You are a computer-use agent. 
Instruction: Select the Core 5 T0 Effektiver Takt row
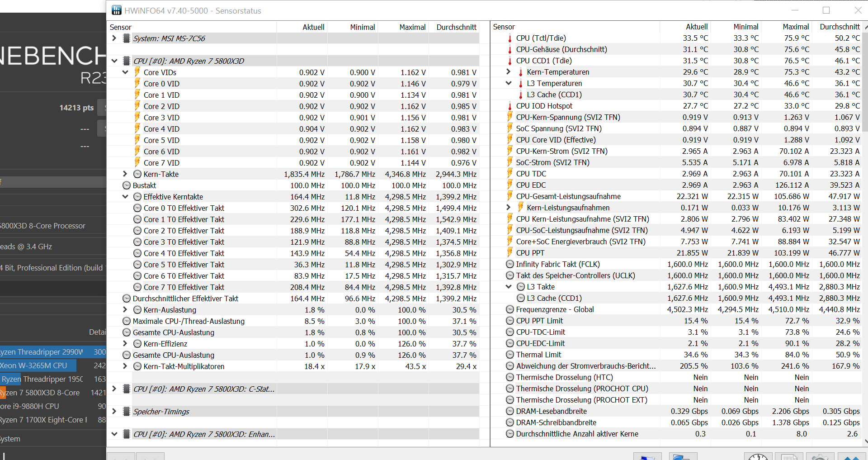pyautogui.click(x=293, y=265)
